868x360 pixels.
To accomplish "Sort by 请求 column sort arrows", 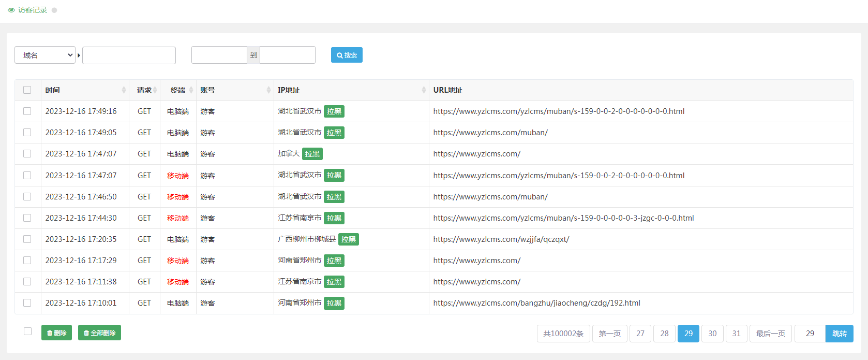I will tap(155, 90).
